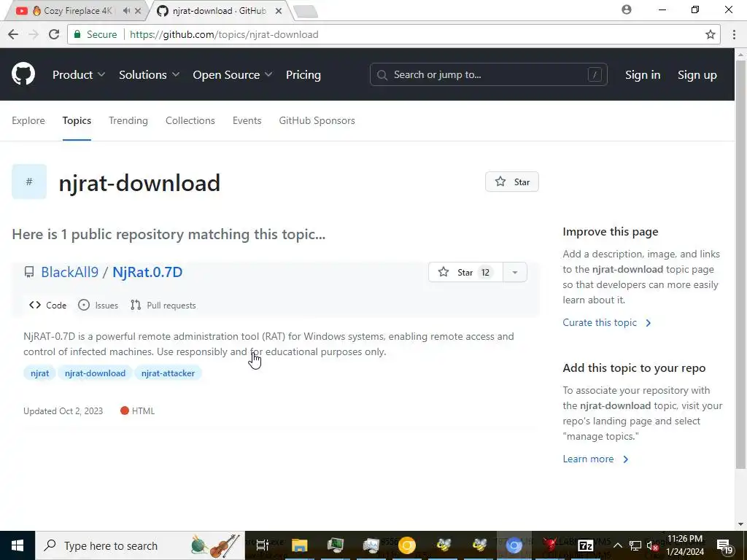The width and height of the screenshot is (747, 560).
Task: Switch to the Explore tab
Action: point(28,120)
